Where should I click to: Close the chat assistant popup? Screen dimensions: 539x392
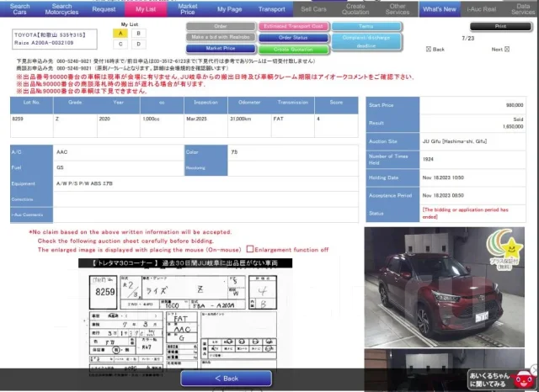tap(535, 369)
